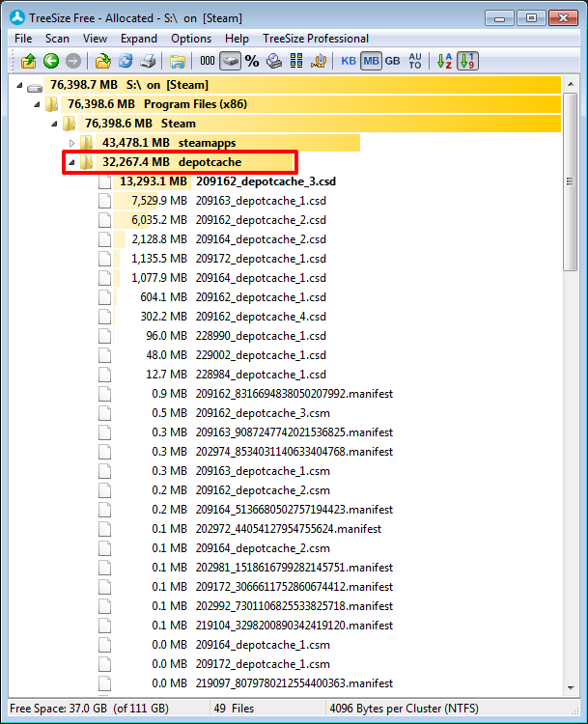Click the disk with CD icon
This screenshot has height=724, width=588.
(x=274, y=61)
